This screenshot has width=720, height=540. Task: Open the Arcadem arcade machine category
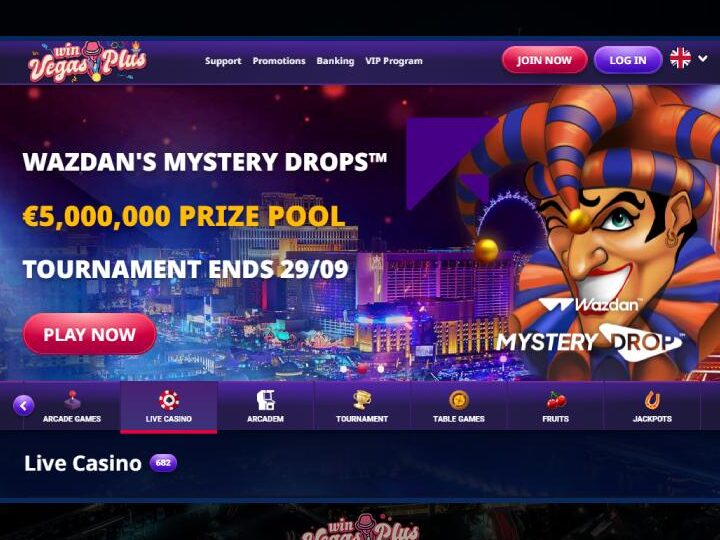265,406
